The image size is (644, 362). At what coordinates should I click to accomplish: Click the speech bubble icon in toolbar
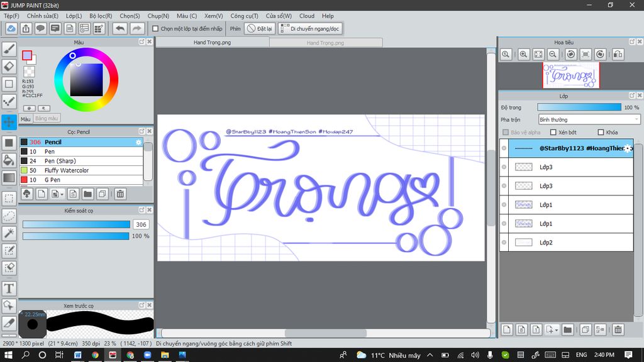pos(40,29)
